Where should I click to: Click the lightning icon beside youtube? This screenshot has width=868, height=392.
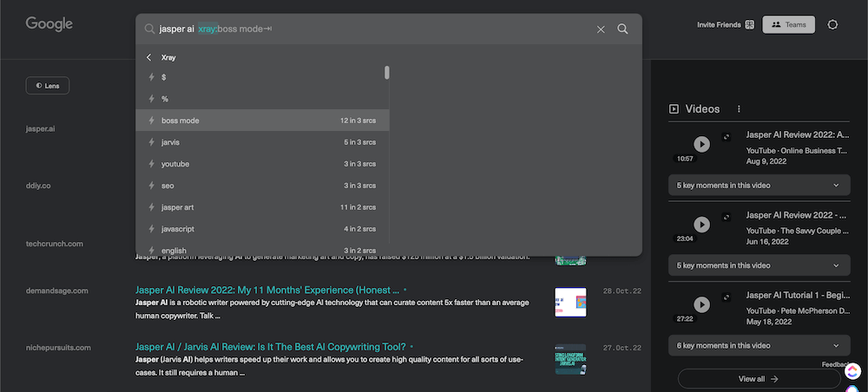coord(151,164)
